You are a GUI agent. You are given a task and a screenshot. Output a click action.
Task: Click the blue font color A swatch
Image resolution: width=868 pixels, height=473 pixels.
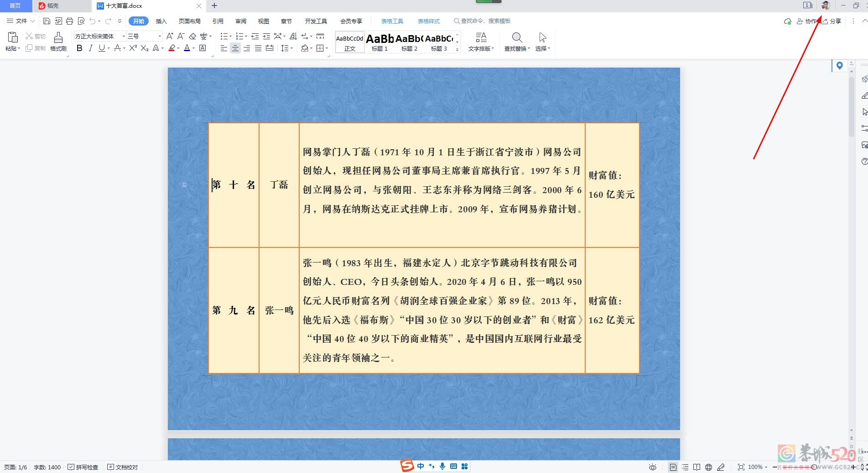coord(187,48)
